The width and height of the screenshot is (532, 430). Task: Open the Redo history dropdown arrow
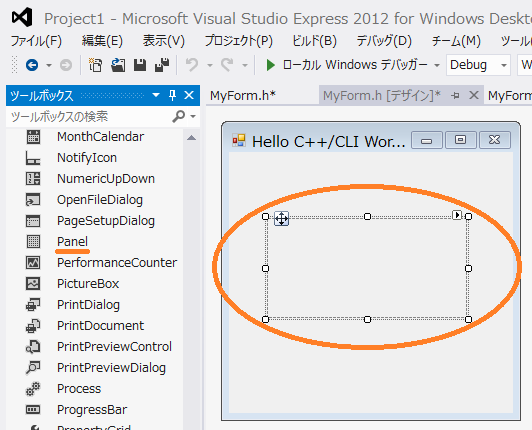point(245,65)
